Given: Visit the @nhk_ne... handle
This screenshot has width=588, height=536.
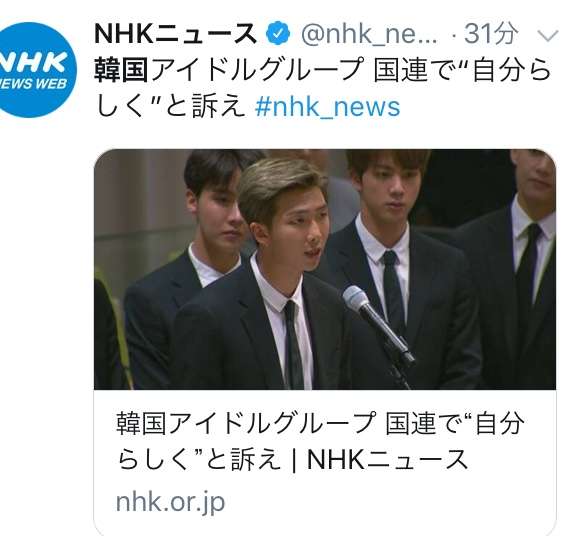Looking at the screenshot, I should point(369,35).
